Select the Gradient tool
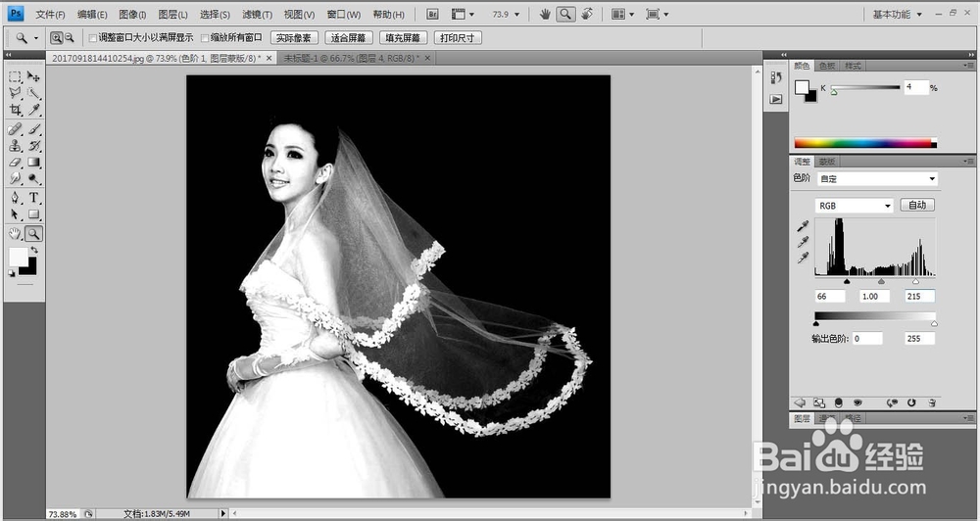980x521 pixels. [33, 163]
